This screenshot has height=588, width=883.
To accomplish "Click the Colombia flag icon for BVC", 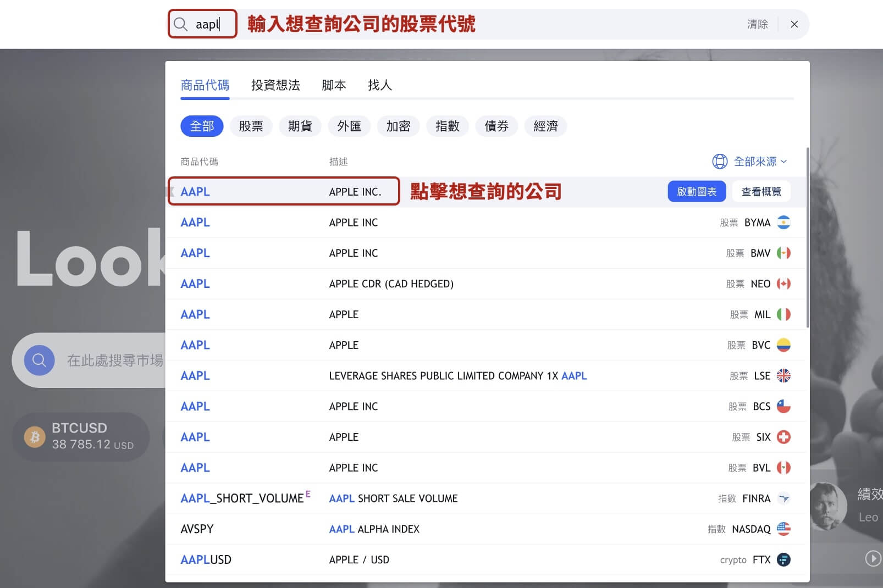I will point(783,345).
